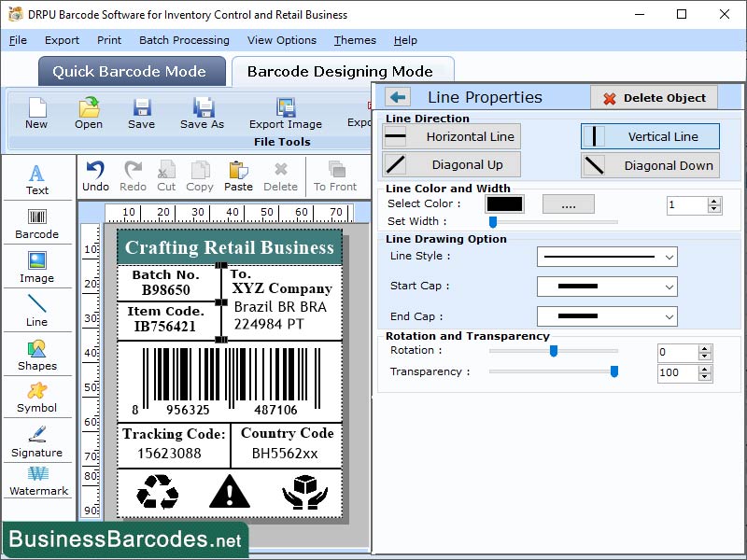Decrease line width spinner value

click(x=713, y=209)
